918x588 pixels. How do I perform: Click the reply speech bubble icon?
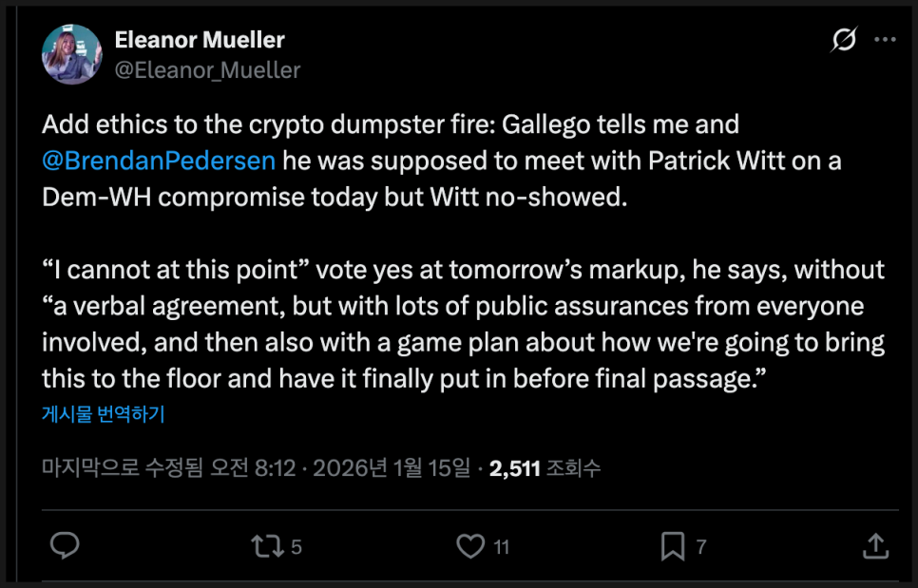click(64, 545)
